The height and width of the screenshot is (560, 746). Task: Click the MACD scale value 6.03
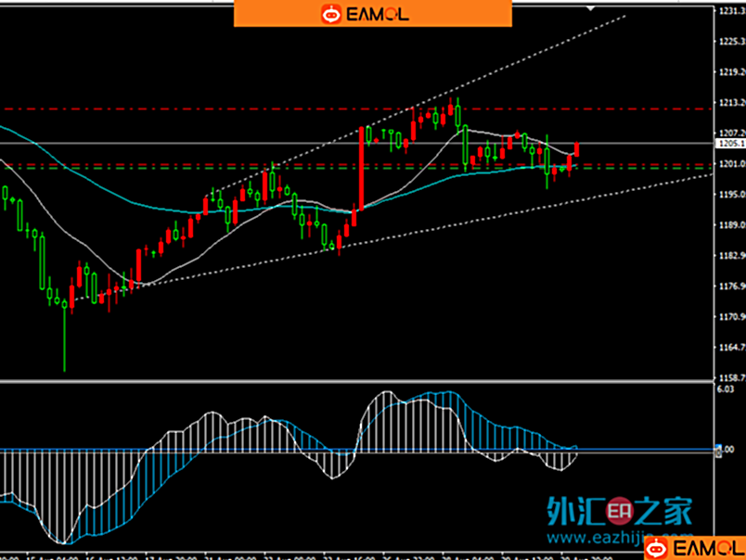point(726,388)
